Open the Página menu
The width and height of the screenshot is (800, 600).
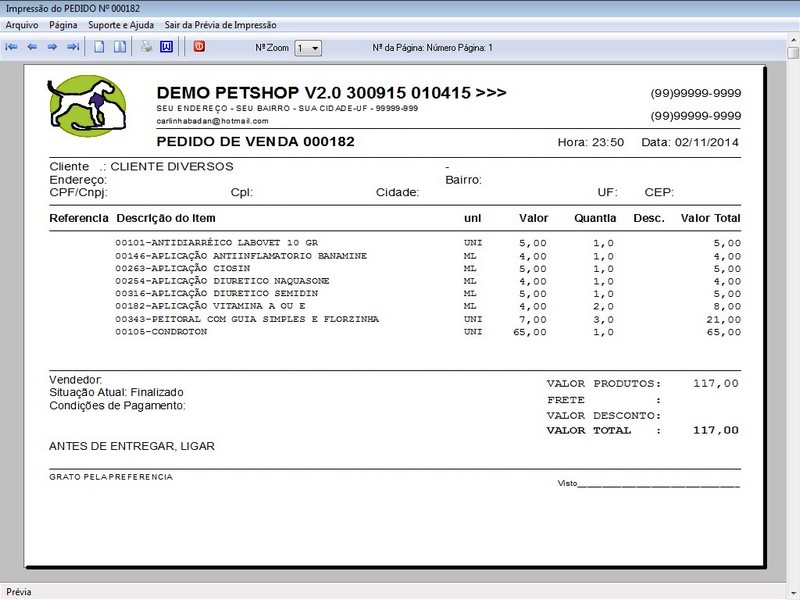click(63, 25)
